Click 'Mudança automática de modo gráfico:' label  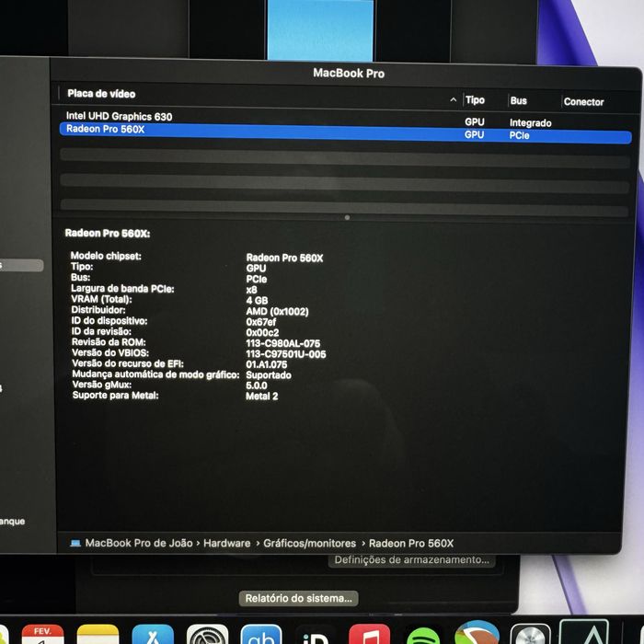155,374
